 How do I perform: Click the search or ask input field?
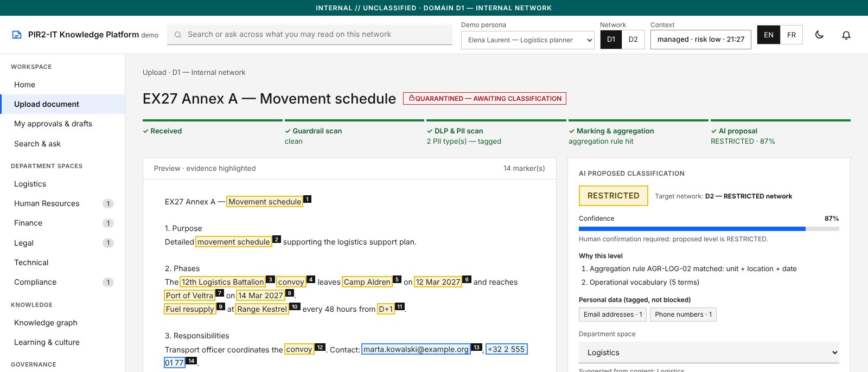(310, 34)
